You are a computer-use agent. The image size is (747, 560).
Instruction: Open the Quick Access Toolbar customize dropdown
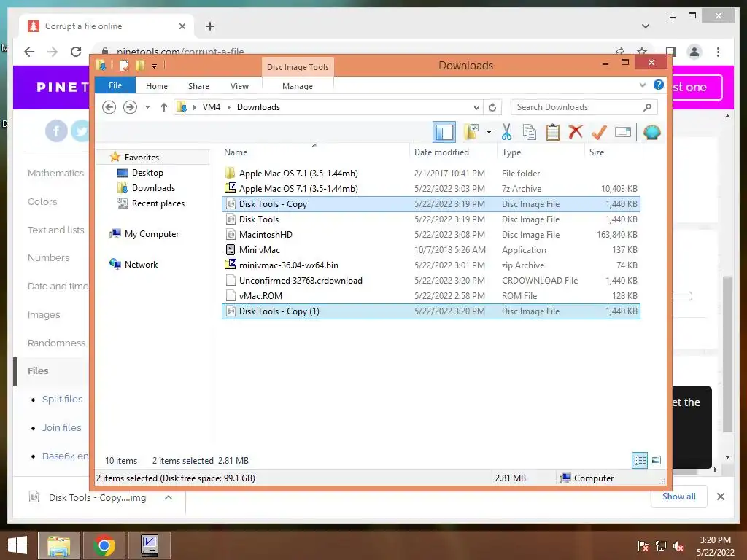(x=155, y=66)
